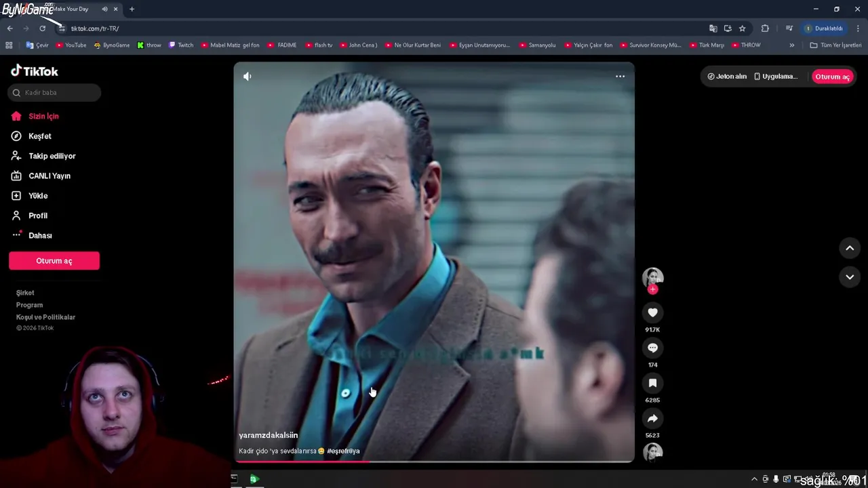Image resolution: width=868 pixels, height=488 pixels.
Task: Show hidden system tray icons
Action: [x=754, y=479]
